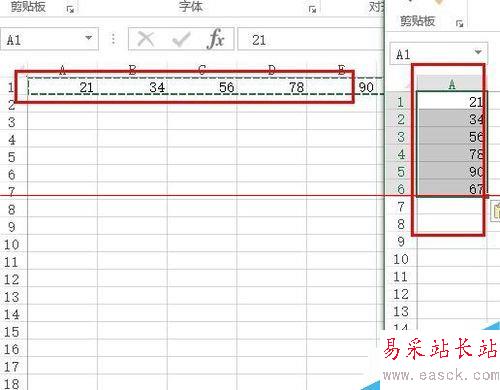This screenshot has width=500, height=390.
Task: Select cell A1 containing 21 in left sheet
Action: (63, 87)
